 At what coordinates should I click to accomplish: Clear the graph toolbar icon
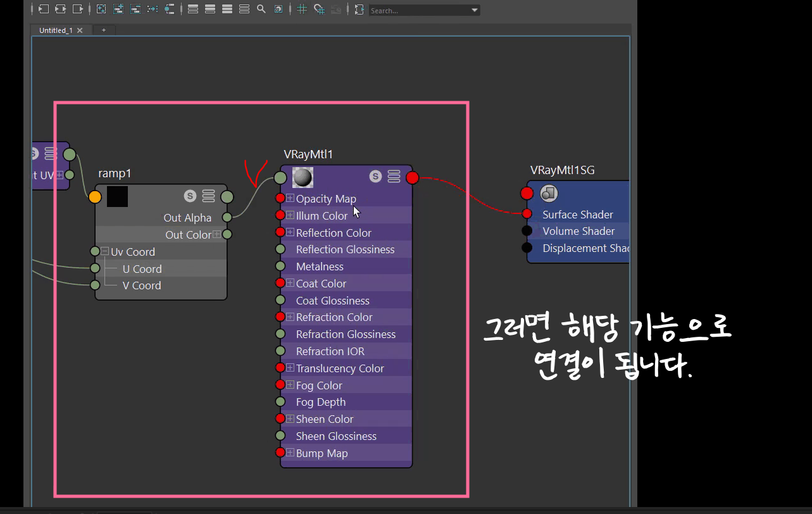(x=101, y=9)
